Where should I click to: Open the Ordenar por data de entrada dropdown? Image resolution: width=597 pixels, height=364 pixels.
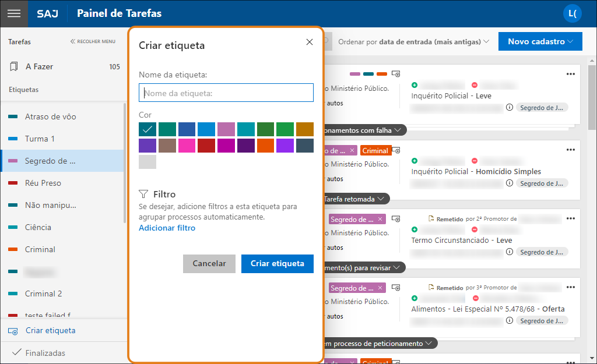(414, 42)
